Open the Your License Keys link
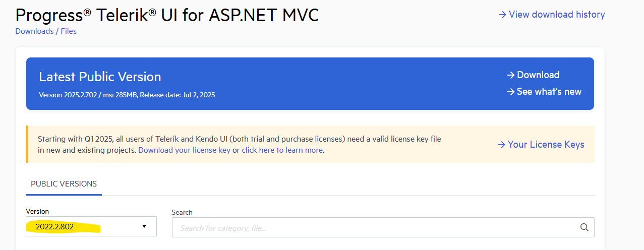This screenshot has width=644, height=250. (x=546, y=145)
